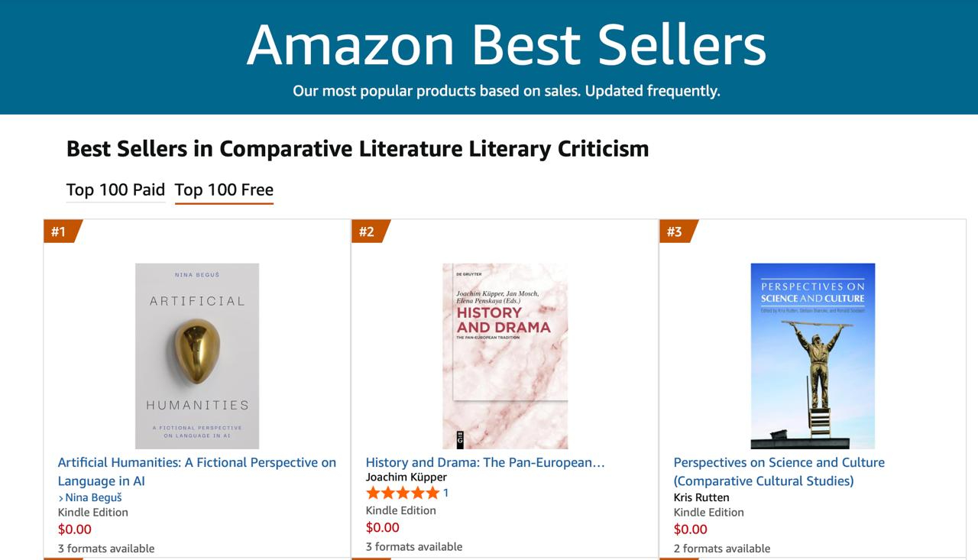Click the five-star rating for History and Drama
The width and height of the screenshot is (978, 560).
pyautogui.click(x=402, y=493)
